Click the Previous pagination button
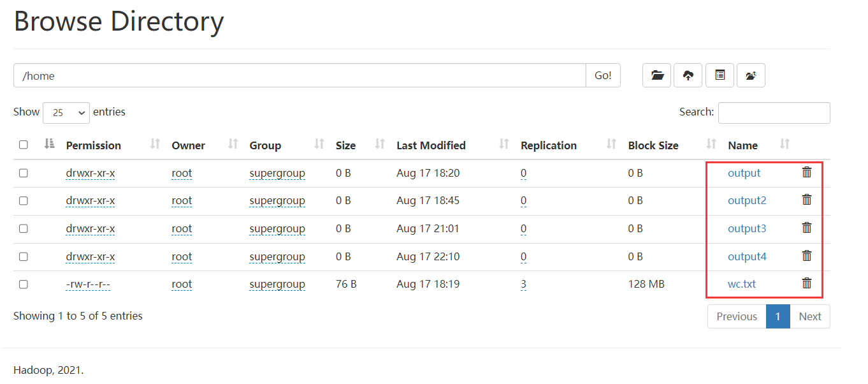 pyautogui.click(x=737, y=316)
